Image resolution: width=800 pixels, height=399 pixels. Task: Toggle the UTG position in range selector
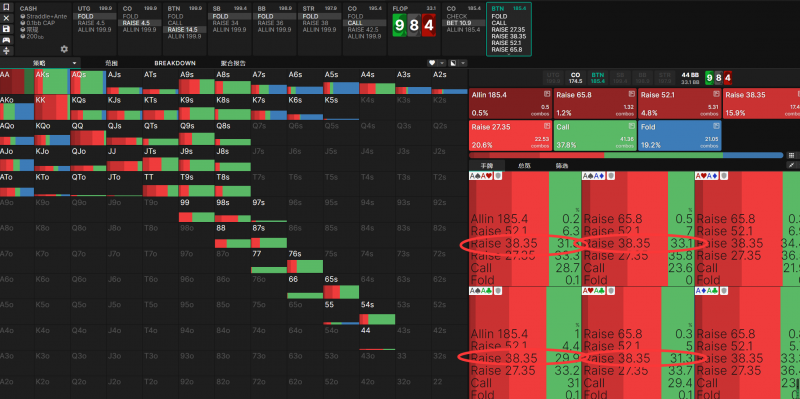click(x=554, y=78)
